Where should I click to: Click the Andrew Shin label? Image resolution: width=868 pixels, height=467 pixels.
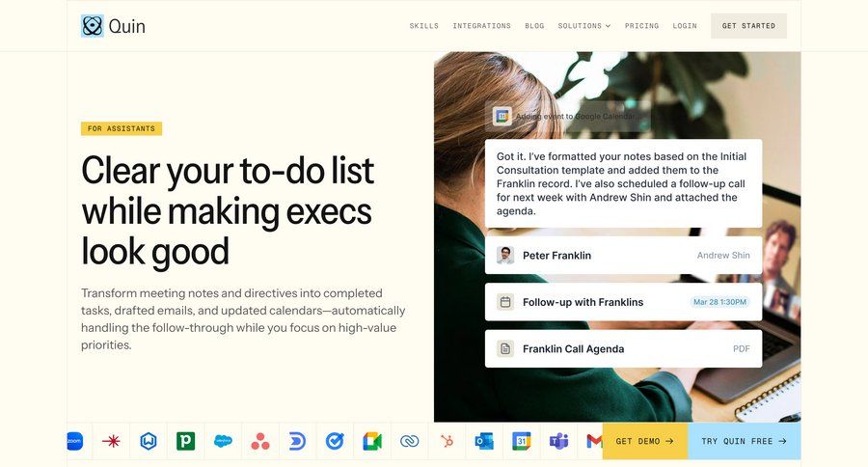(x=723, y=256)
